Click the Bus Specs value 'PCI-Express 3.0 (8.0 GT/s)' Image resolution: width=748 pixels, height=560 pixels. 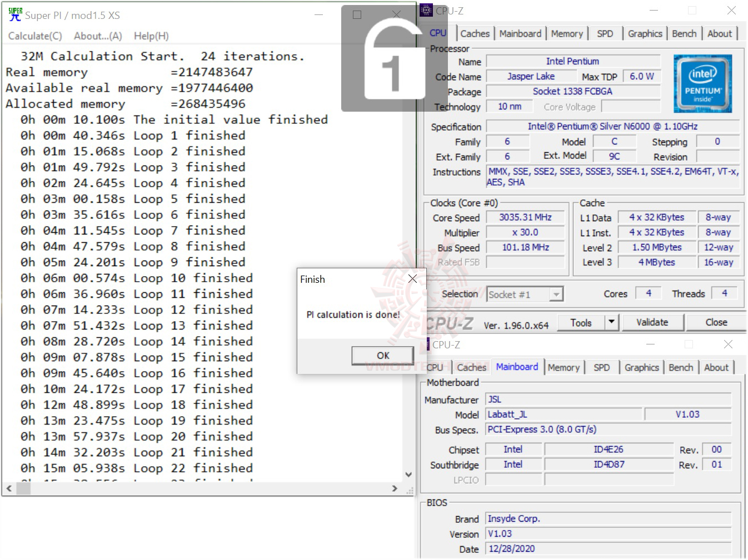(x=608, y=429)
